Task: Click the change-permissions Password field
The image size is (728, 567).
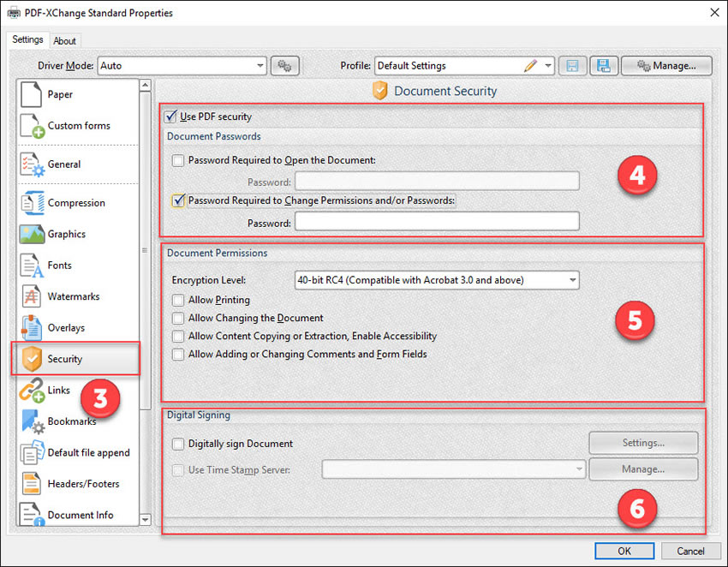Action: (x=437, y=222)
